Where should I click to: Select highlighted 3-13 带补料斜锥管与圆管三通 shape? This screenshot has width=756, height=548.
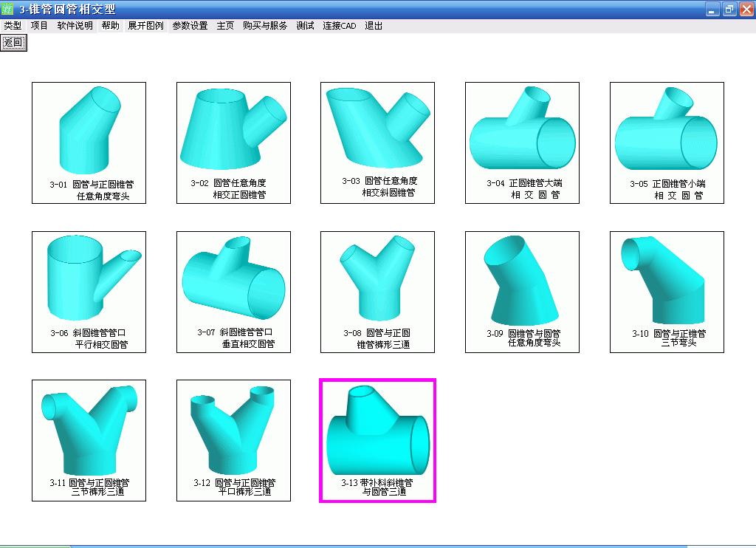point(377,440)
